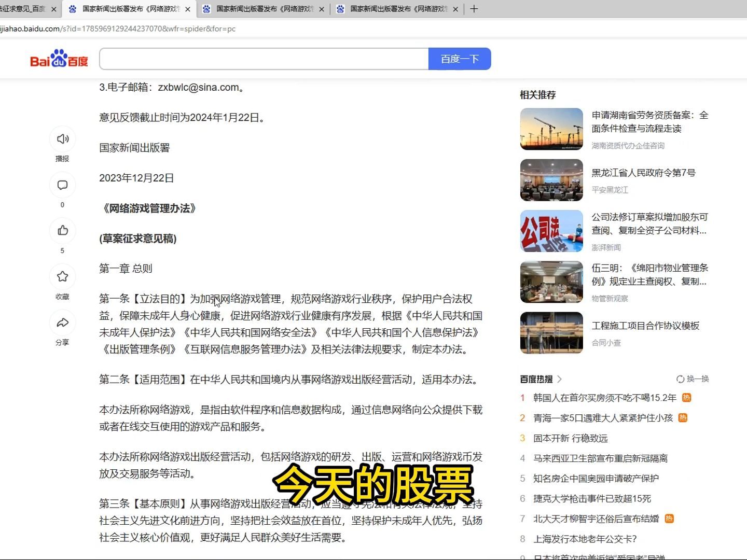This screenshot has height=560, width=747.
Task: Open comments via the speech bubble icon
Action: click(63, 185)
